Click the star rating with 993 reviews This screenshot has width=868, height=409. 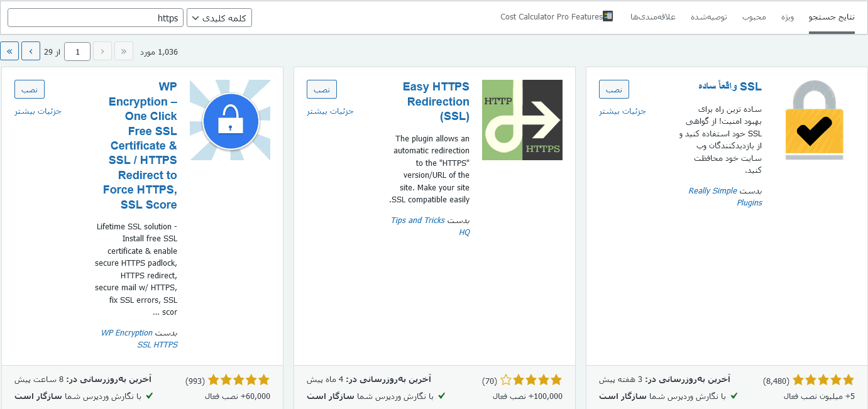[239, 380]
